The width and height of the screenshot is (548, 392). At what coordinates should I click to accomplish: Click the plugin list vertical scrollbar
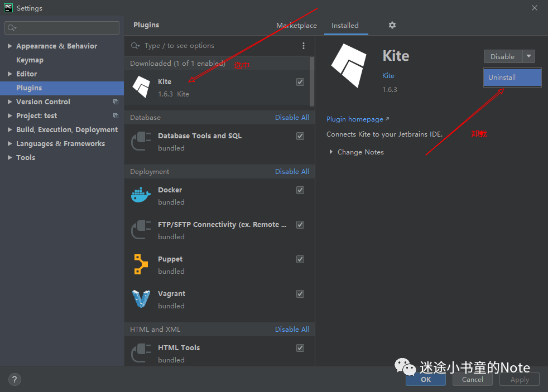(312, 82)
